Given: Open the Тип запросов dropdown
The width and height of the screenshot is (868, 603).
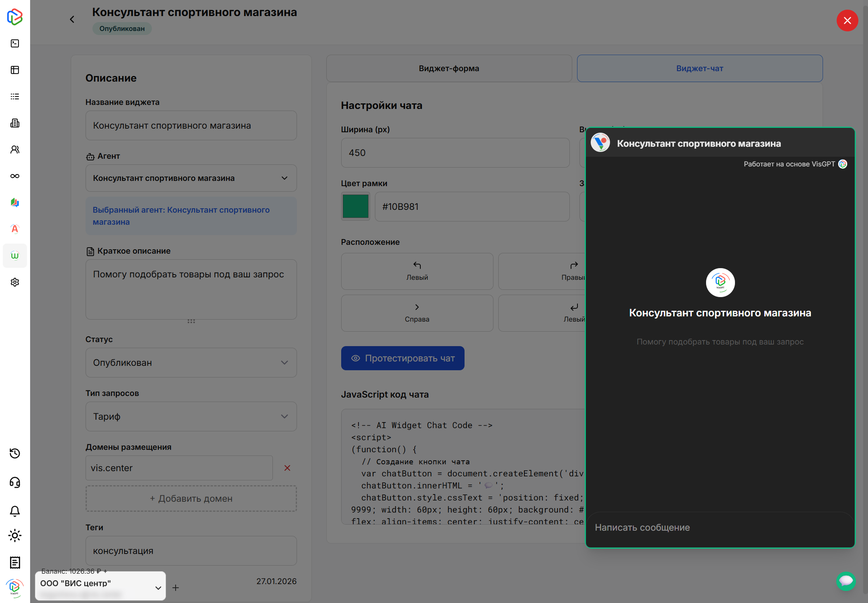Looking at the screenshot, I should pos(191,416).
